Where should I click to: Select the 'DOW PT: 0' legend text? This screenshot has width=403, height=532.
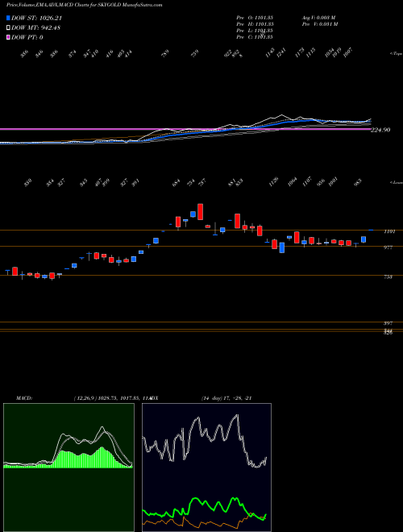tap(27, 37)
